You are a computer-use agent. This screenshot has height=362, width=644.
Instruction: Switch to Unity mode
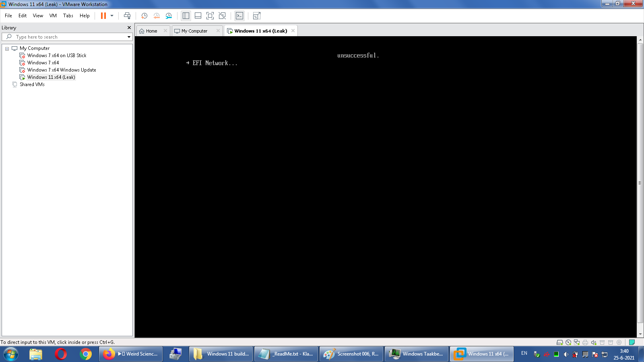click(222, 16)
